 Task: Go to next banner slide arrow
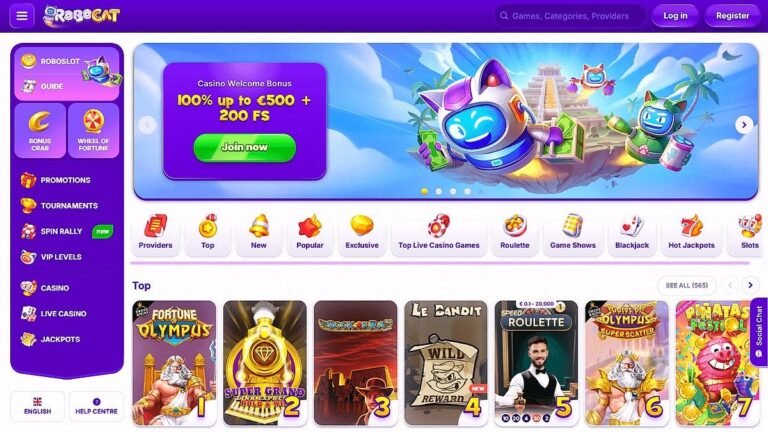click(744, 125)
